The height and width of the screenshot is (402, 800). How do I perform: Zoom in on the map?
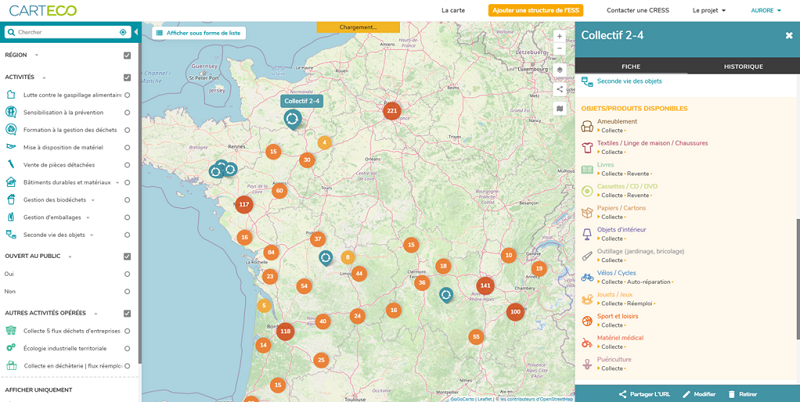(559, 36)
